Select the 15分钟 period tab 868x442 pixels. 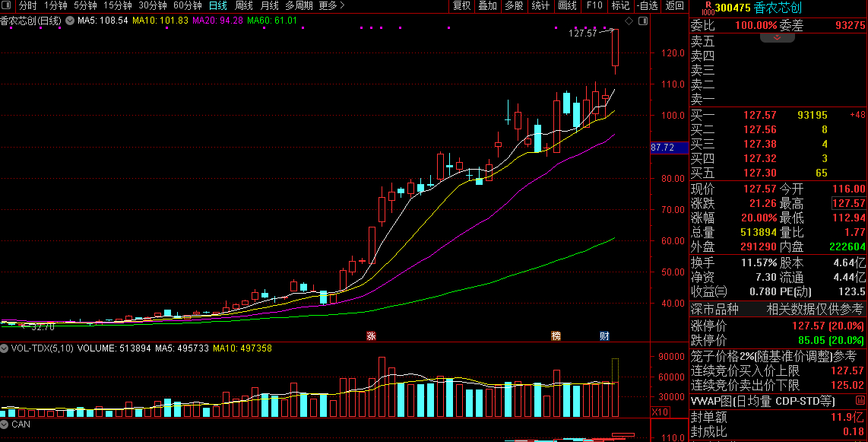117,5
